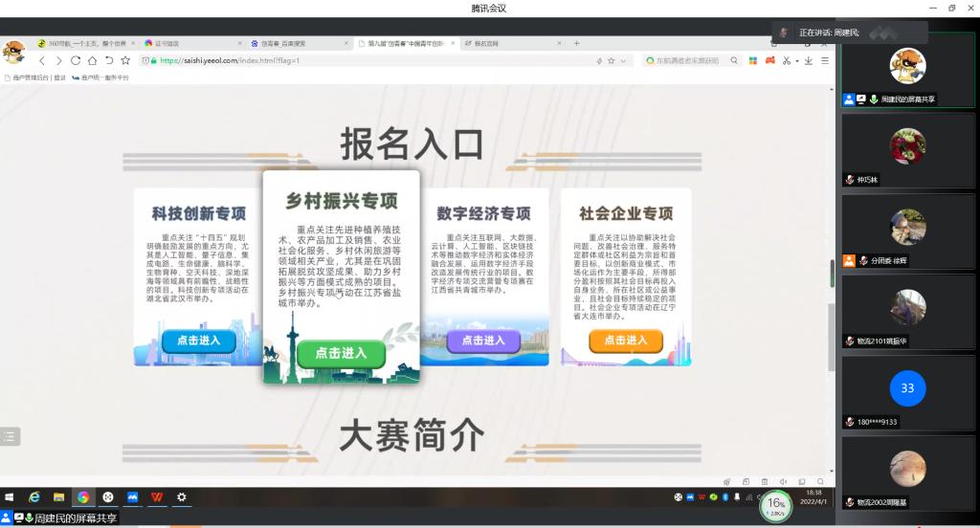Switch to the 第九届创青春 browser tab

(406, 43)
